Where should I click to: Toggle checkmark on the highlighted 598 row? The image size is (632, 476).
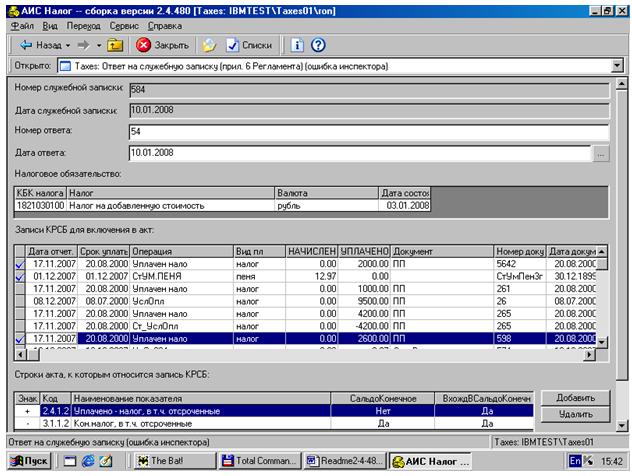click(20, 341)
